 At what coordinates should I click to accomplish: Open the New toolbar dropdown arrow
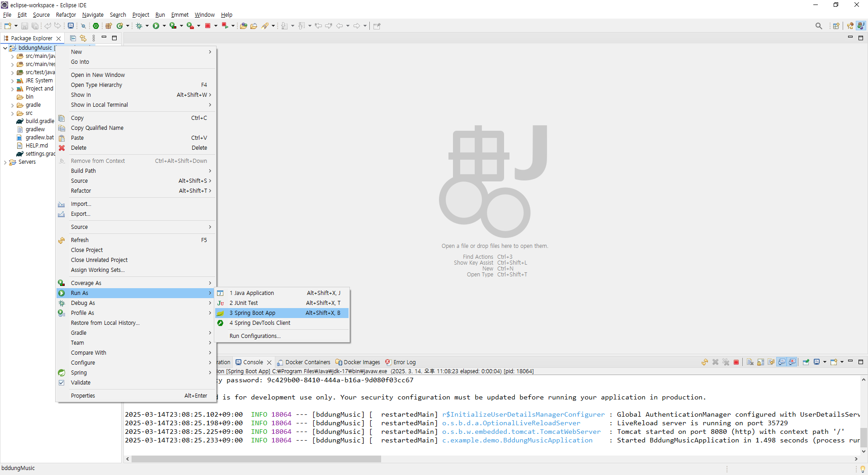16,26
